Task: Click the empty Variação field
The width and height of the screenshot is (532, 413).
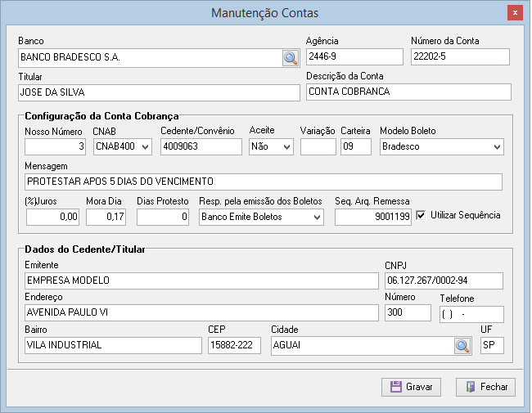Action: [318, 146]
